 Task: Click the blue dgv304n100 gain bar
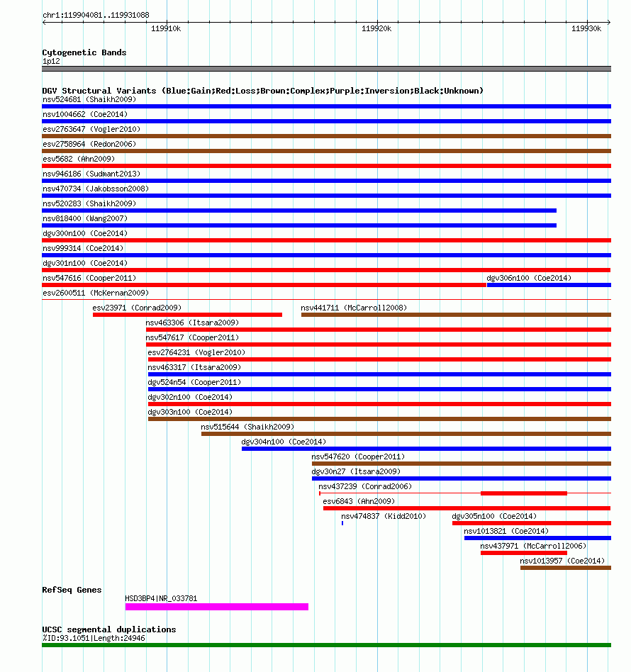(427, 449)
